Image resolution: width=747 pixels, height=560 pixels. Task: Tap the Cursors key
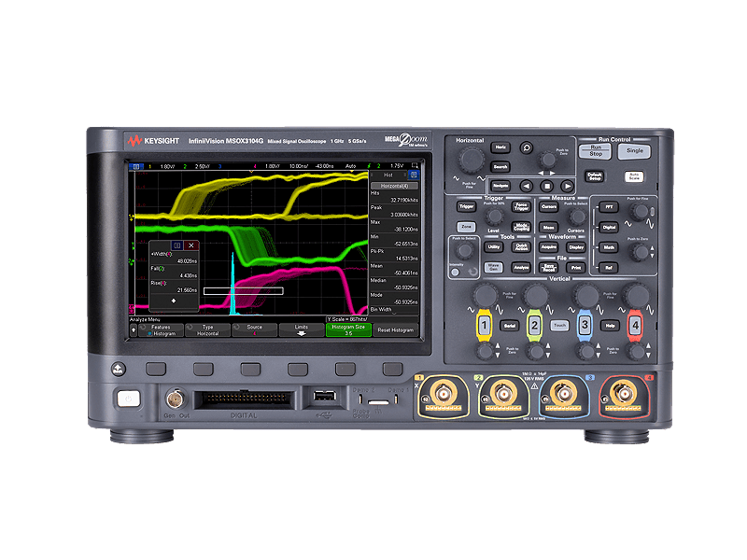point(549,206)
